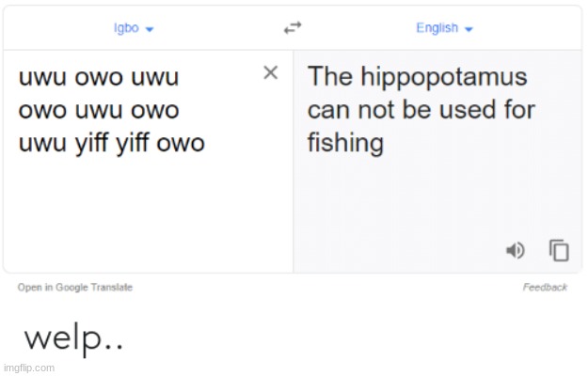
Task: Click the word 'fishing' in the translation
Action: (345, 143)
